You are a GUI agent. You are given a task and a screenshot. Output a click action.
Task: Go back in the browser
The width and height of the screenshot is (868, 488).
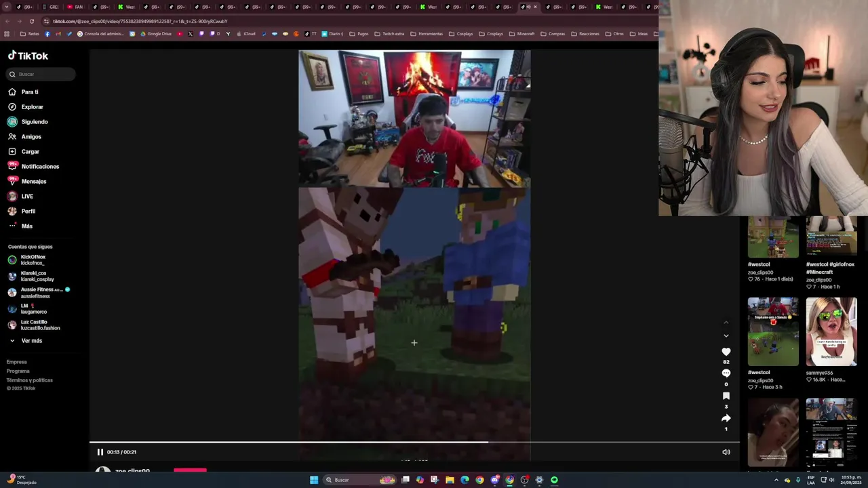(x=7, y=21)
